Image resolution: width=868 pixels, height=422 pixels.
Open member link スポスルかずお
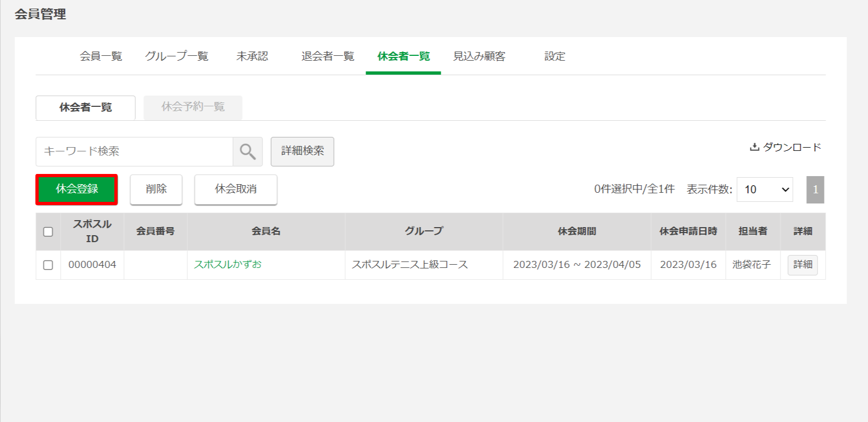[228, 265]
